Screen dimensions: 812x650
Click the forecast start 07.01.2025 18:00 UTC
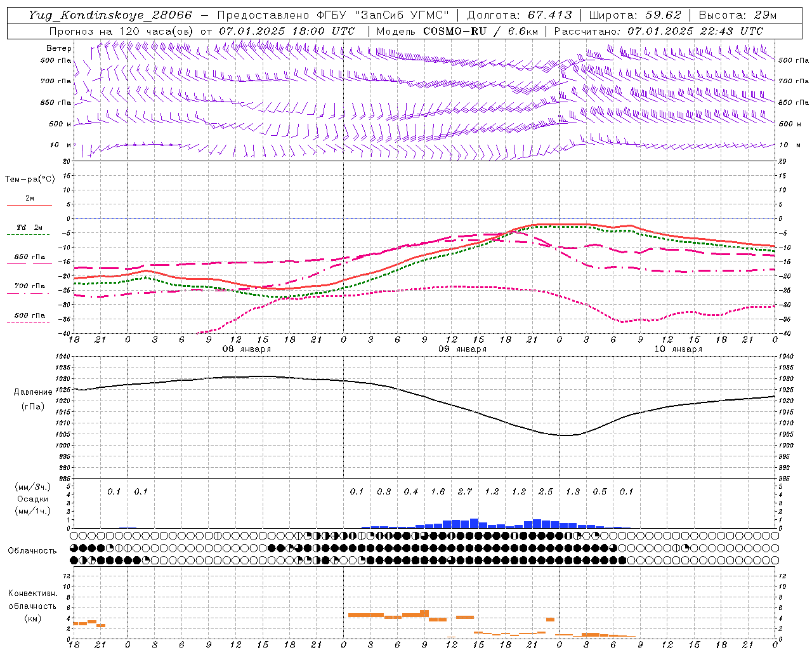coord(287,31)
